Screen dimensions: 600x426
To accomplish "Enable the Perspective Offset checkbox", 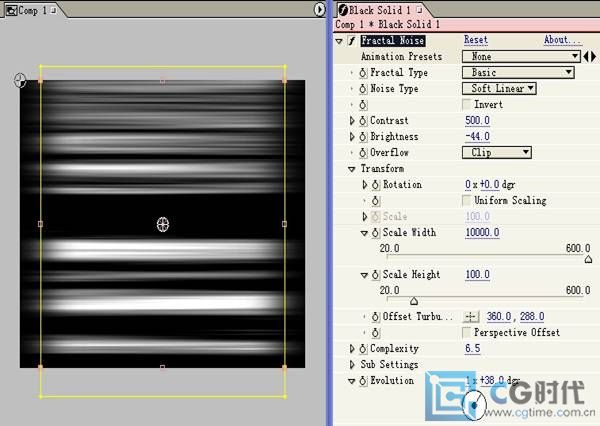I will [466, 332].
